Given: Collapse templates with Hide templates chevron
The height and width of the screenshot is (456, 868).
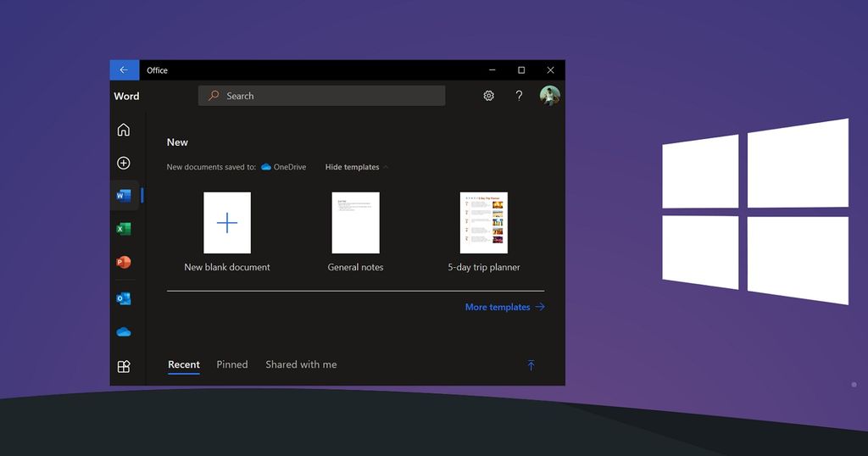Looking at the screenshot, I should pos(386,168).
